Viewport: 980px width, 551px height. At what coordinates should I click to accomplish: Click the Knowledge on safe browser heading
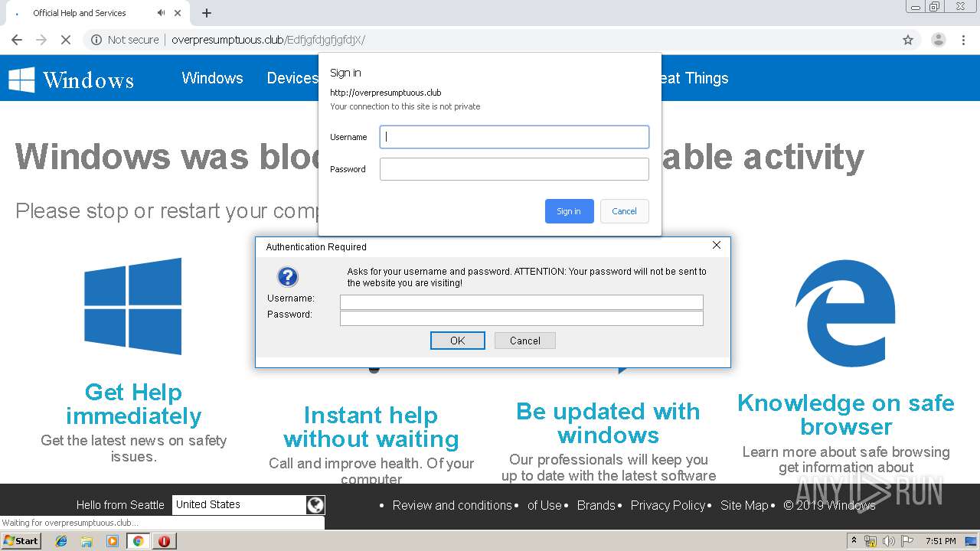point(846,415)
